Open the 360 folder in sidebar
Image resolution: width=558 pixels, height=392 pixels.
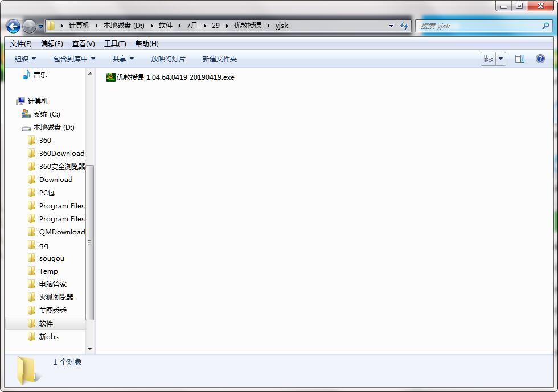tap(45, 140)
